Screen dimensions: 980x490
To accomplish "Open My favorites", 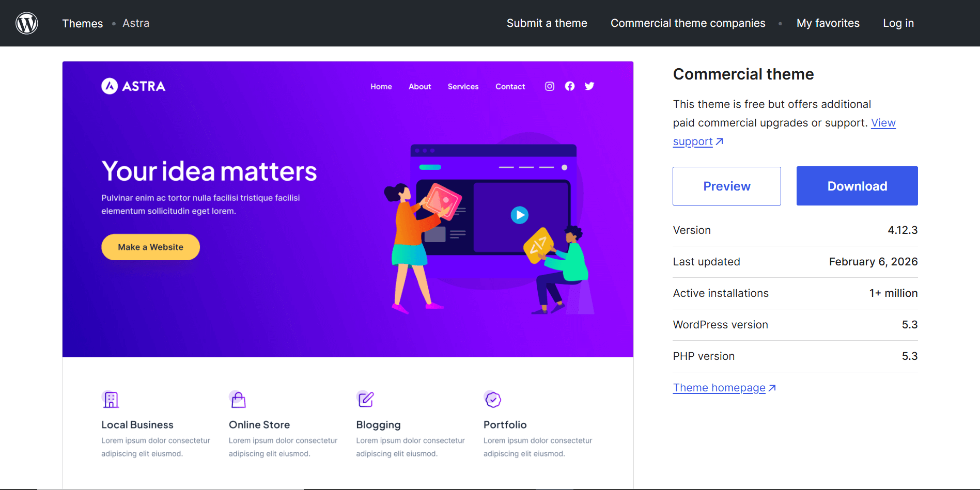I will pos(828,23).
